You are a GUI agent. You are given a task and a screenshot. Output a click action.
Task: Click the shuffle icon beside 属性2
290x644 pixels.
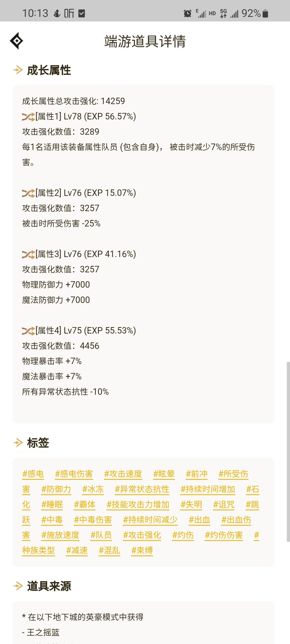(28, 193)
